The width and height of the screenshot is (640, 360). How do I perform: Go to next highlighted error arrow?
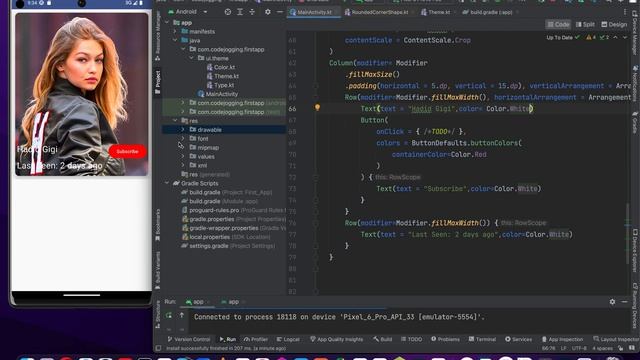click(x=625, y=38)
